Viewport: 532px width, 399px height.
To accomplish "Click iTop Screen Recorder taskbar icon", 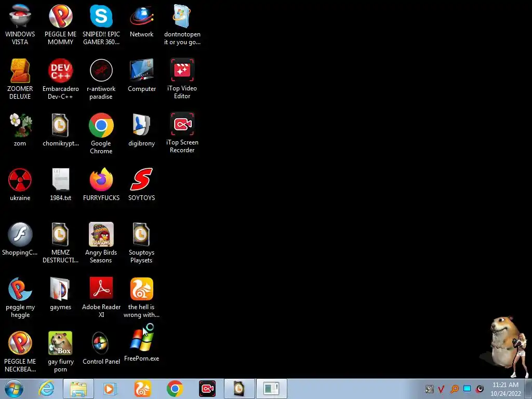I will click(207, 389).
